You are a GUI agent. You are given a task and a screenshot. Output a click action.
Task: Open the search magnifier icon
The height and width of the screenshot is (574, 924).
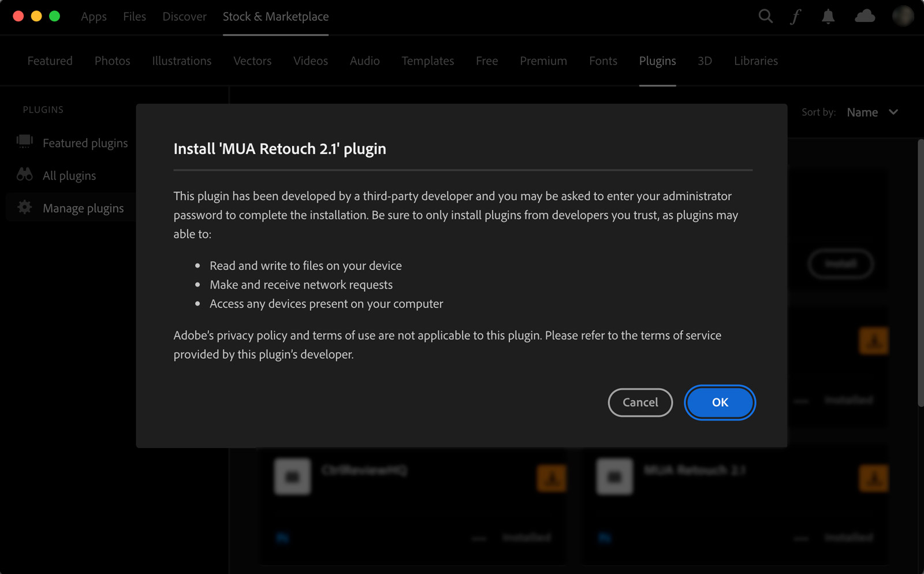click(x=765, y=16)
